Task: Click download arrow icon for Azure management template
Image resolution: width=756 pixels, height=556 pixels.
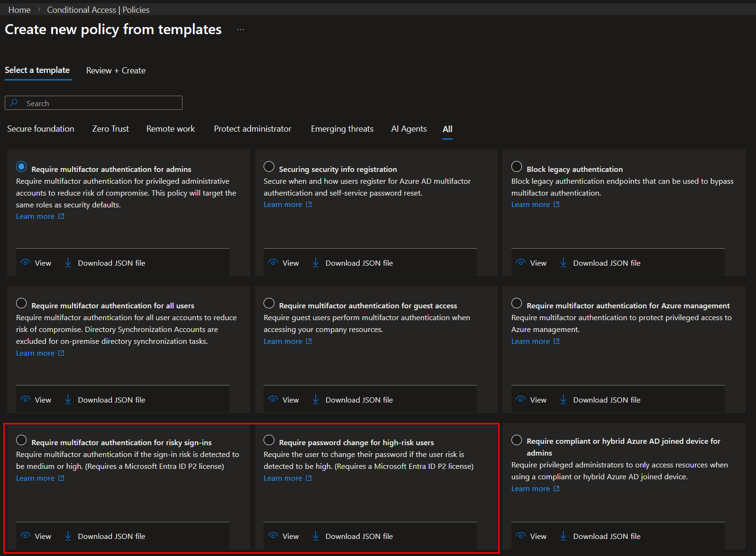Action: (563, 399)
